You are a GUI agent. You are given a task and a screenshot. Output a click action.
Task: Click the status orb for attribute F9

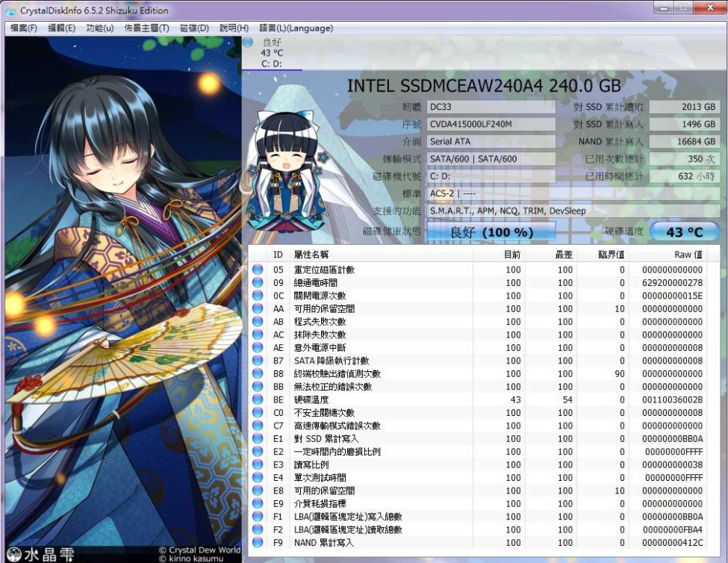(258, 543)
